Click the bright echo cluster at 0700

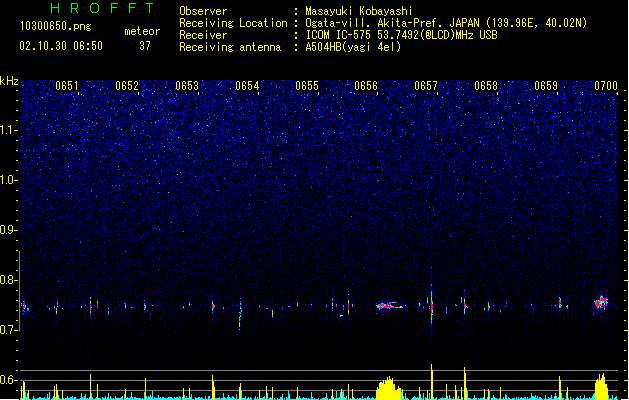pyautogui.click(x=601, y=302)
